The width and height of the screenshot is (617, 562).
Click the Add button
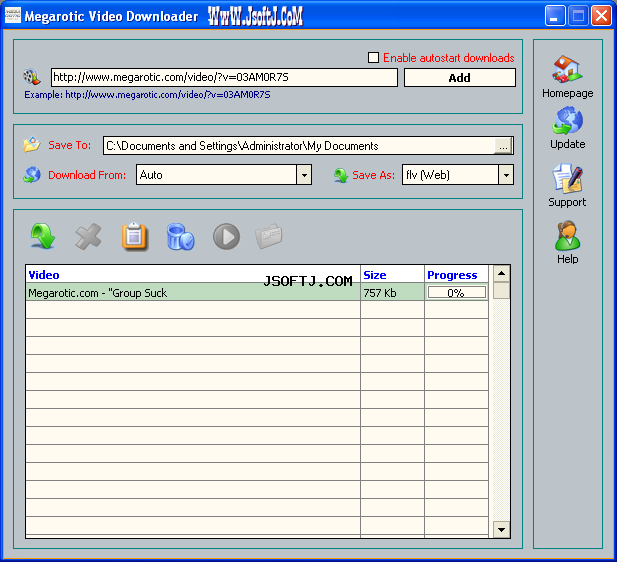point(460,78)
